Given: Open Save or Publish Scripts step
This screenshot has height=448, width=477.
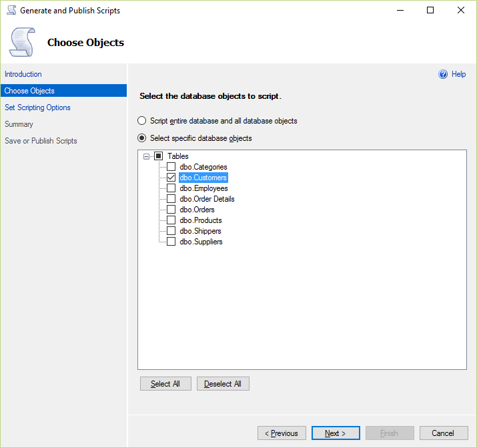Looking at the screenshot, I should (x=41, y=141).
